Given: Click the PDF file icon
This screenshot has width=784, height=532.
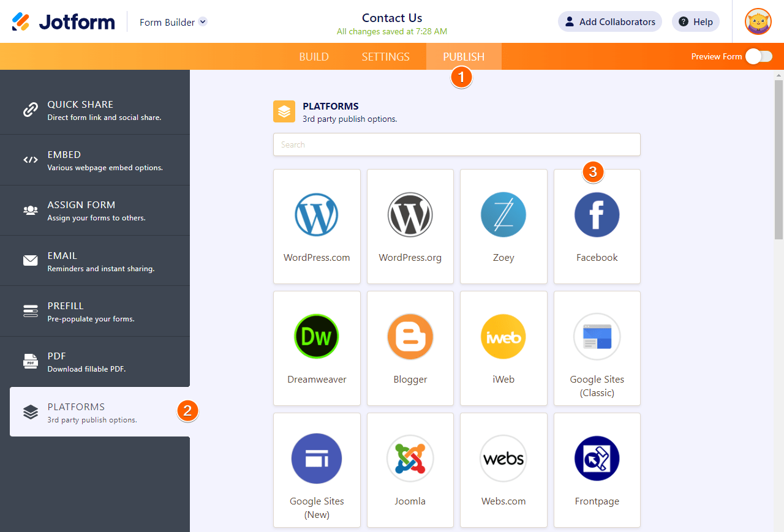Looking at the screenshot, I should point(31,361).
